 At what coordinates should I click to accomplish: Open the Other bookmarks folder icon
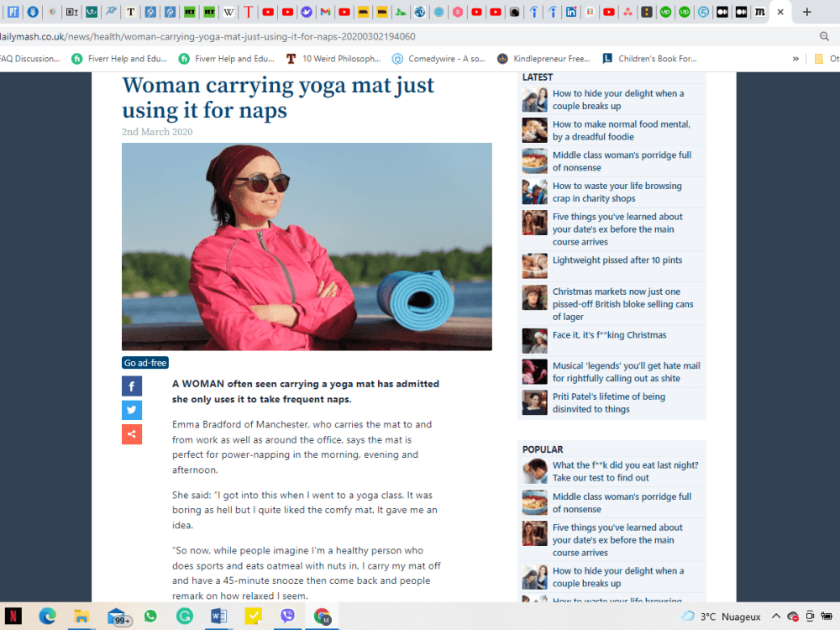(x=818, y=59)
